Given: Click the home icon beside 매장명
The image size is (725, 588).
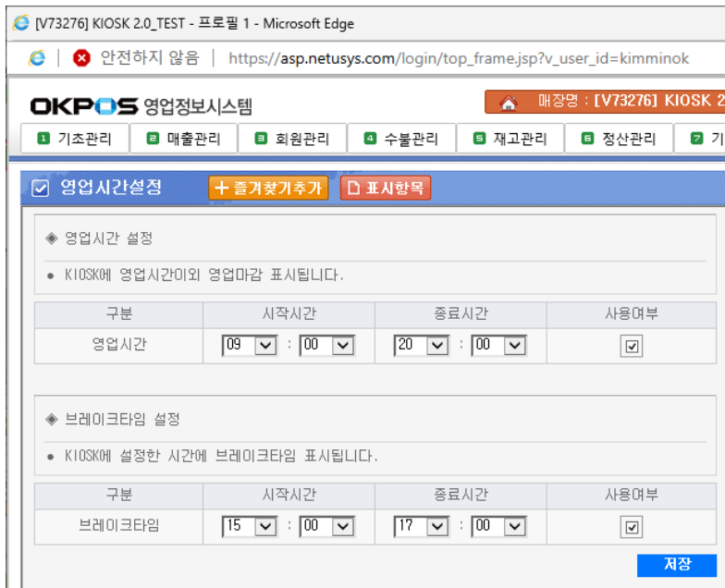Looking at the screenshot, I should pyautogui.click(x=507, y=103).
